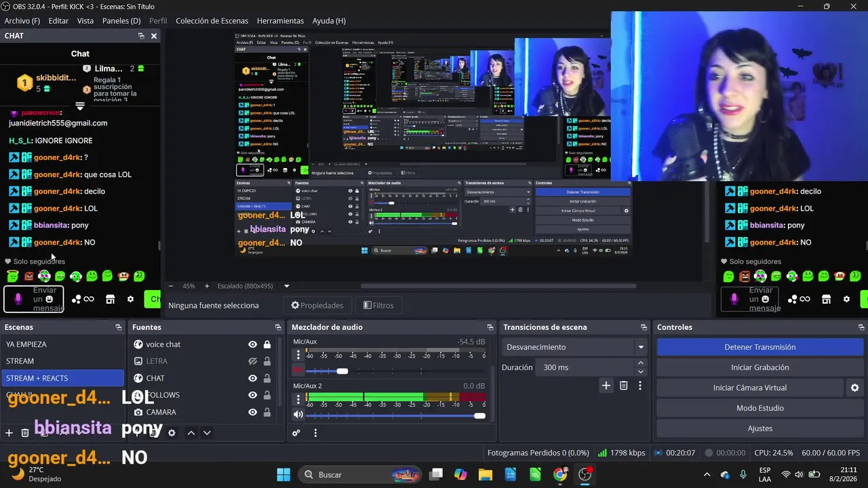Click Iniciar Cámara Virtual button
The height and width of the screenshot is (488, 868).
tap(749, 388)
